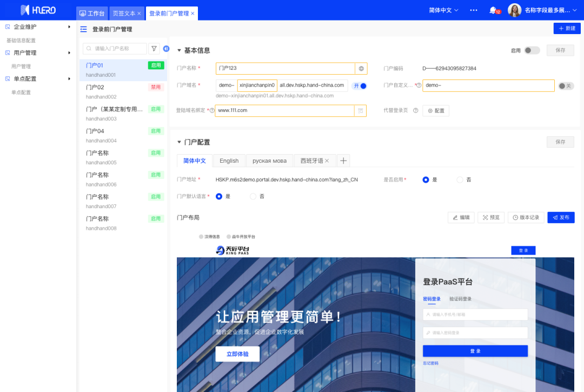Image resolution: width=584 pixels, height=392 pixels.
Task: Open the three-dots more options menu
Action: pyautogui.click(x=474, y=10)
